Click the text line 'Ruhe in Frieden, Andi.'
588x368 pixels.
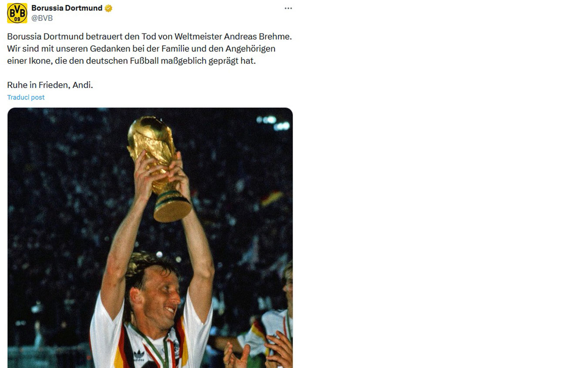[x=50, y=85]
